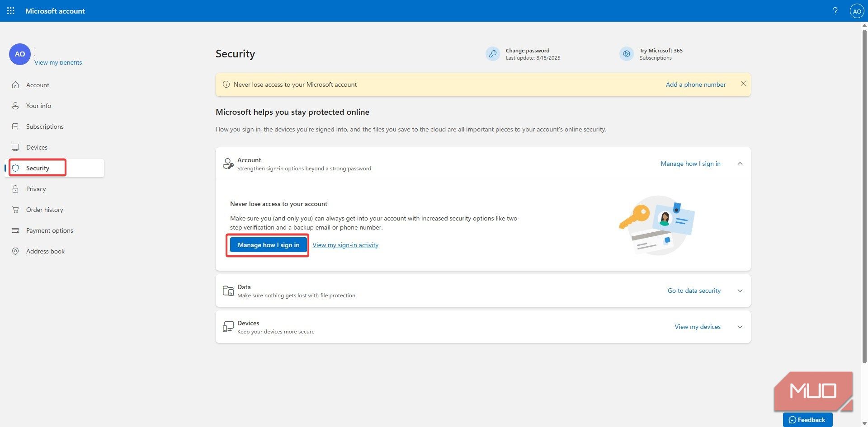Click the Account section person-key icon

(228, 164)
